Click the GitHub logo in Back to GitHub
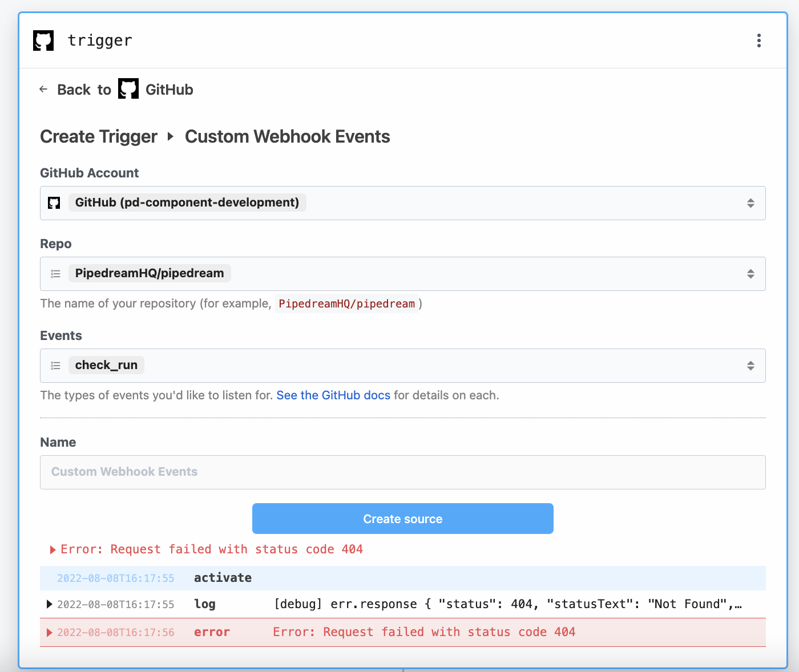Viewport: 799px width, 672px height. pos(128,88)
